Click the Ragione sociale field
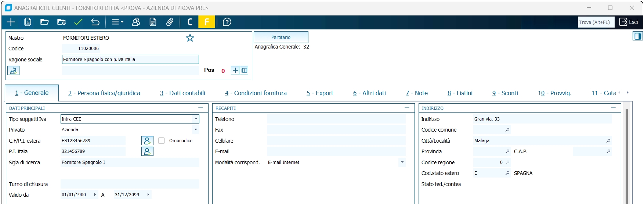 tap(130, 59)
